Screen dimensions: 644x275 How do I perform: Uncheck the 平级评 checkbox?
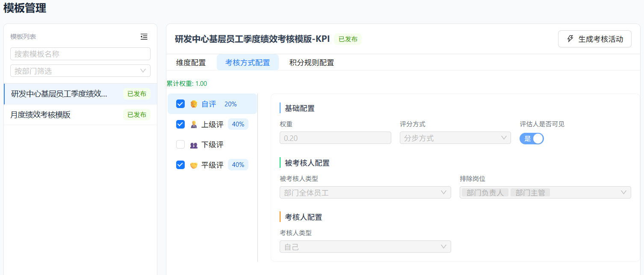click(x=180, y=165)
